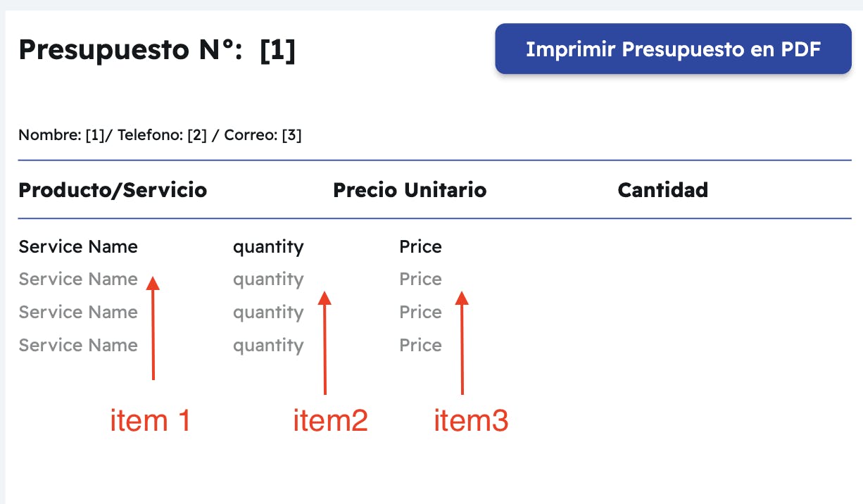Click the Producto/Servicio column header

[113, 190]
